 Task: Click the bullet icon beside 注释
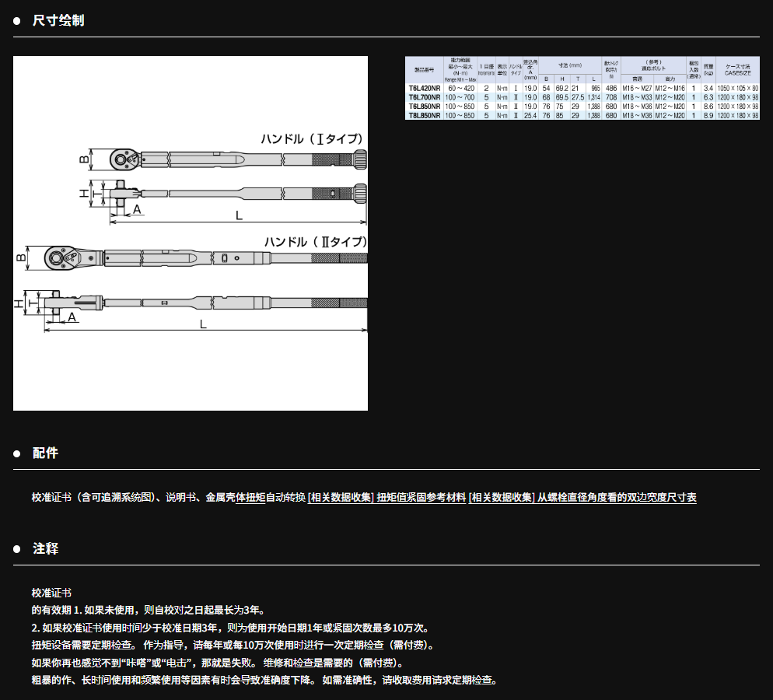click(x=16, y=549)
